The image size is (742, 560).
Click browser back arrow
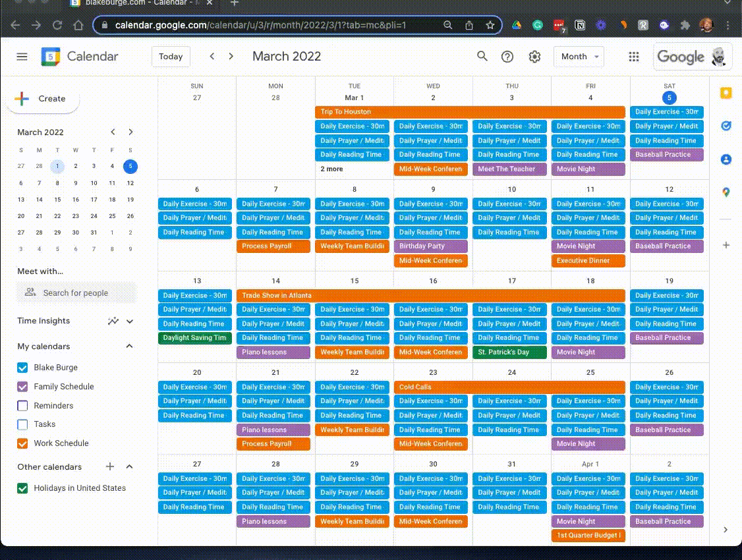click(15, 25)
